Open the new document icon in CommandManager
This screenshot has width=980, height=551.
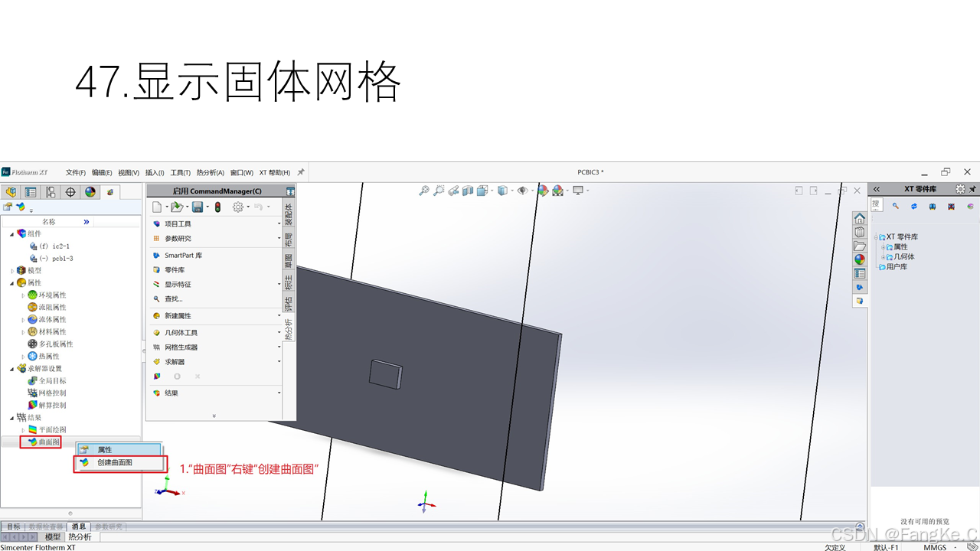click(x=157, y=207)
